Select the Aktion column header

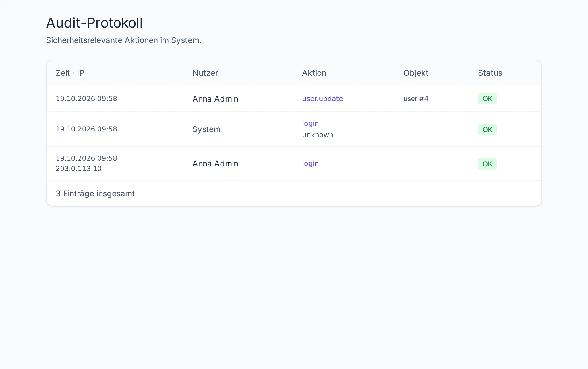tap(314, 73)
